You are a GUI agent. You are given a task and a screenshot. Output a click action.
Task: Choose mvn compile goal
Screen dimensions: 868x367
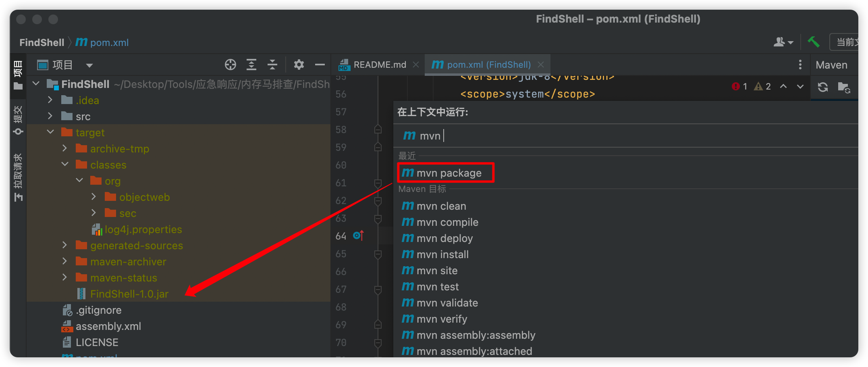point(447,222)
